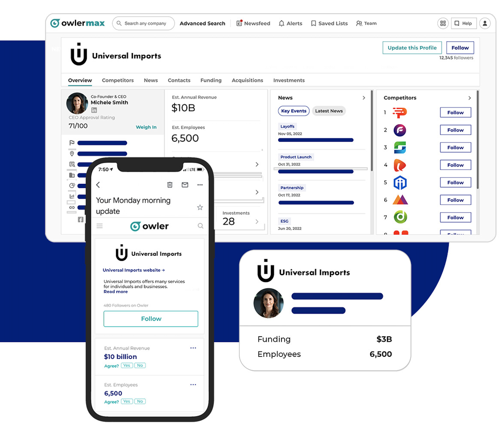Click the Facebook icon in sidebar
Image resolution: width=504 pixels, height=429 pixels.
click(80, 219)
